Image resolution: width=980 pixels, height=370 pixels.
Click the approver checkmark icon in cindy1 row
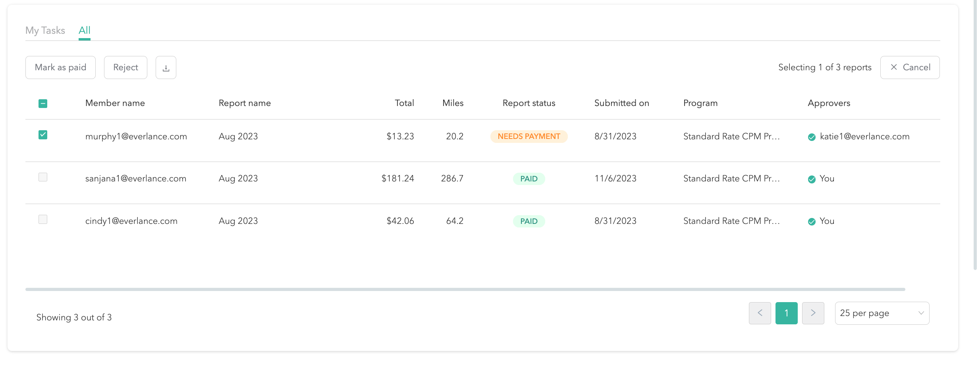click(x=812, y=222)
